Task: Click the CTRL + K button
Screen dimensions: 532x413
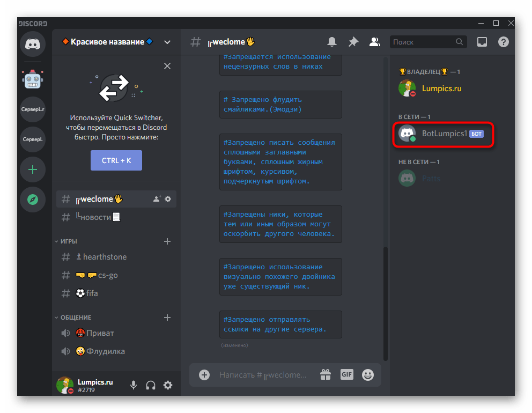Action: click(116, 160)
